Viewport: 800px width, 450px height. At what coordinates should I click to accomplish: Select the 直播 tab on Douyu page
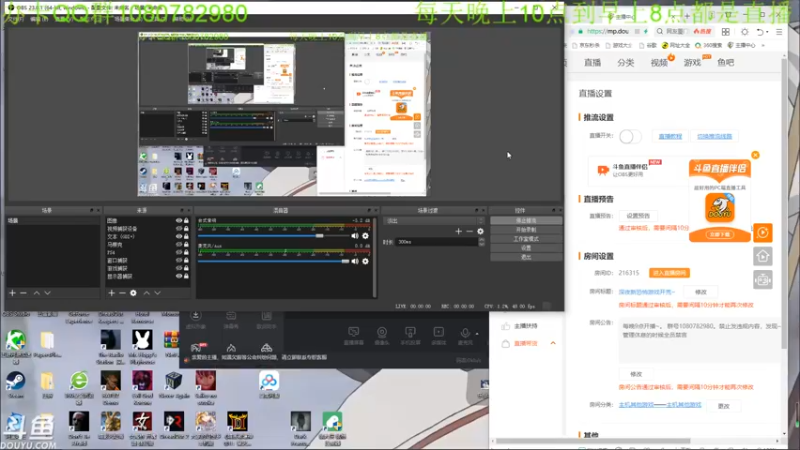592,63
